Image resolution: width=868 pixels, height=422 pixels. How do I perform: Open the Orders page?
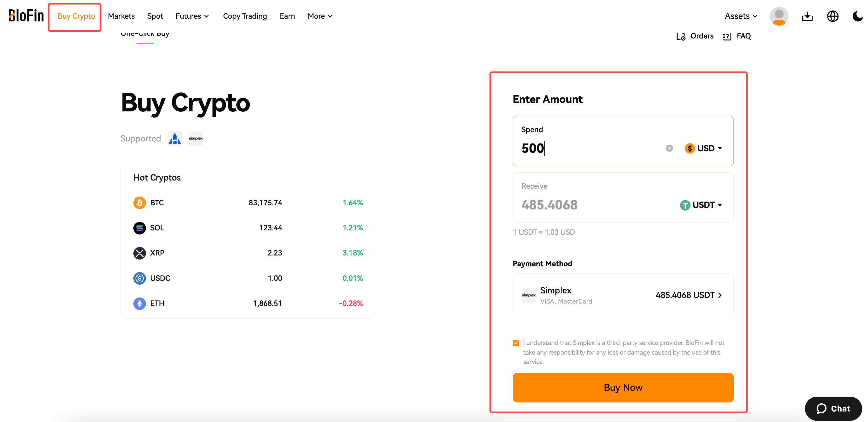pos(695,36)
